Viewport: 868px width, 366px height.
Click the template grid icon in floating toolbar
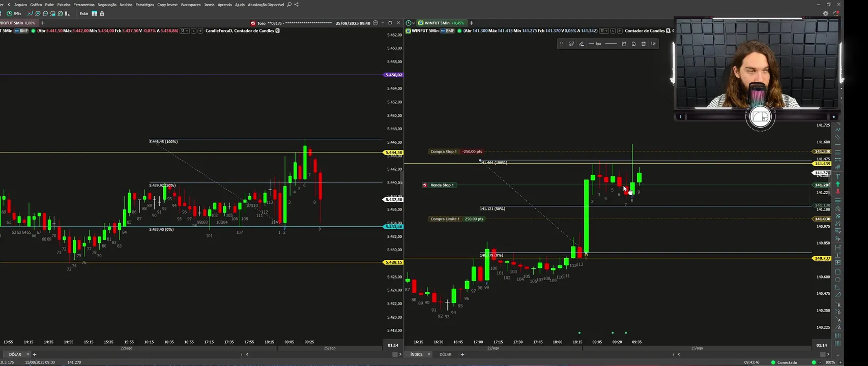click(x=571, y=44)
